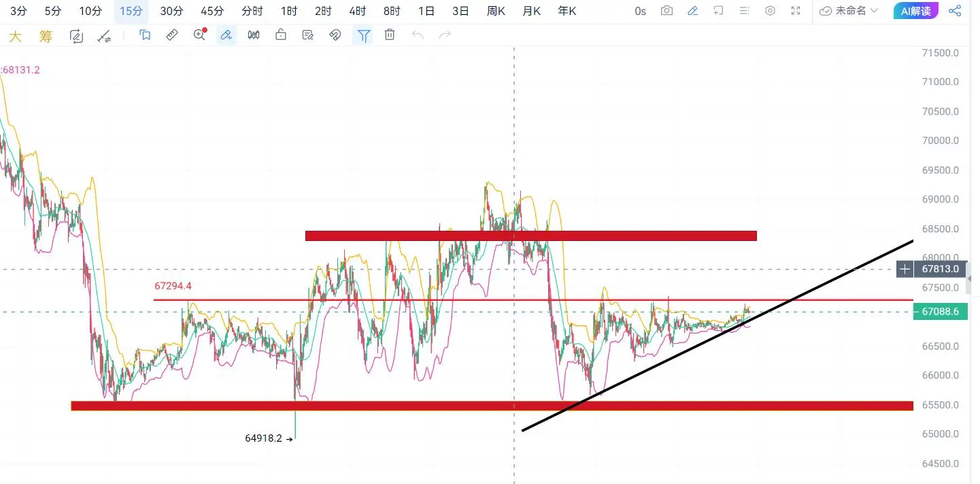This screenshot has width=980, height=484.
Task: Click the AI解读 button
Action: (x=915, y=11)
